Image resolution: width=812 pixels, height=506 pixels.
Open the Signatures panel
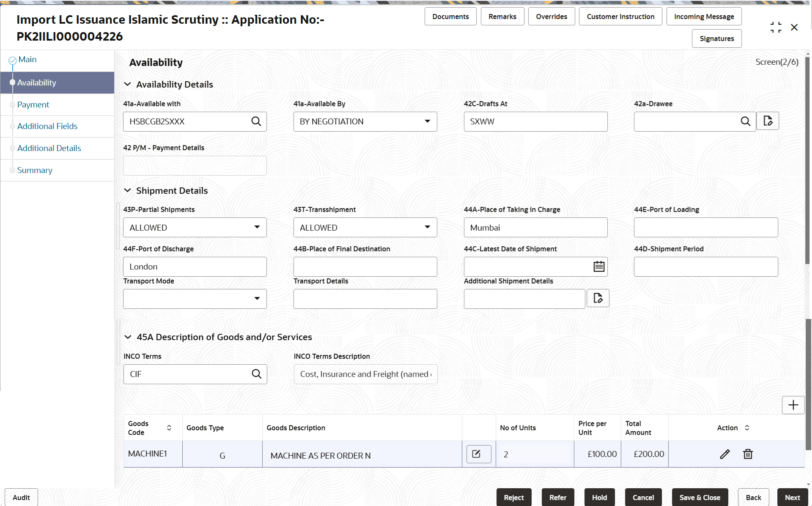click(x=716, y=38)
